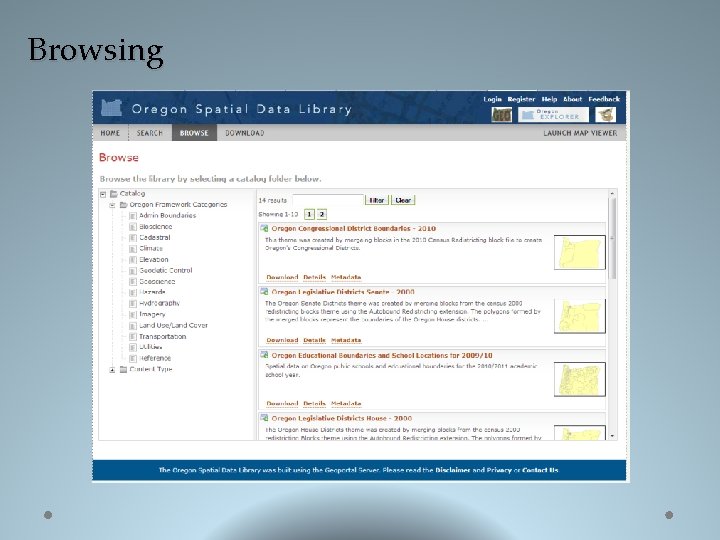Go to results page 2
This screenshot has height=540, width=720.
pyautogui.click(x=322, y=214)
